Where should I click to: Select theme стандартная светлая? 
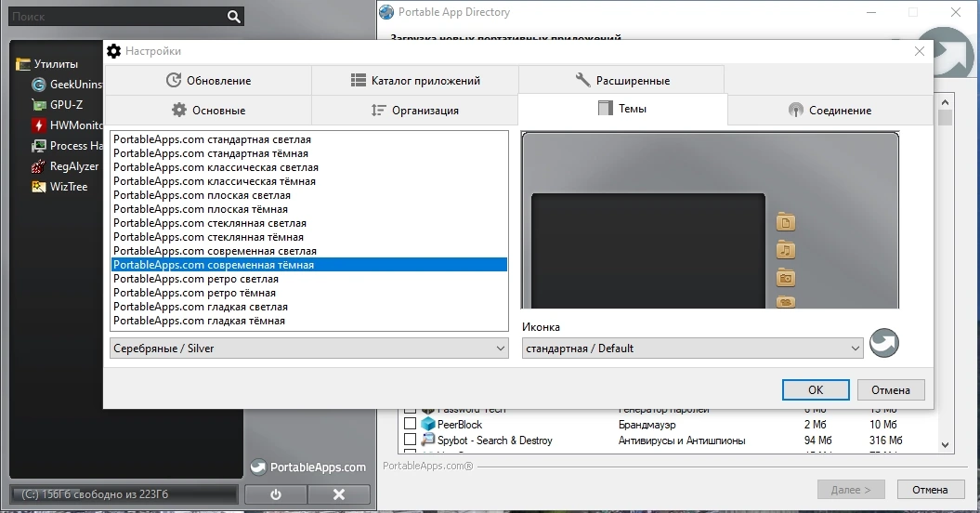click(x=308, y=139)
